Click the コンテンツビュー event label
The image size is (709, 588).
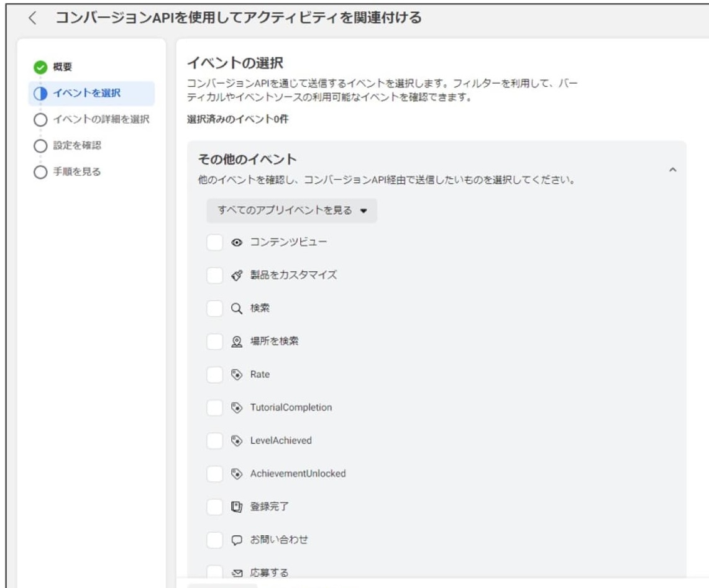(288, 242)
